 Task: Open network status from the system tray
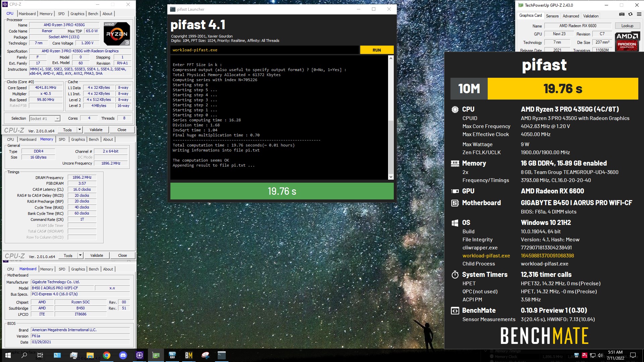pos(593,355)
